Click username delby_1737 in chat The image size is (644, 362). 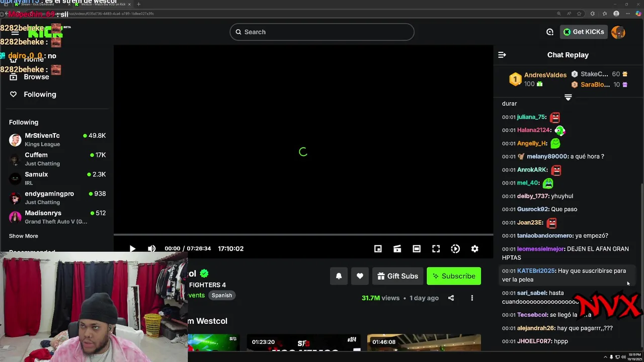pyautogui.click(x=533, y=196)
